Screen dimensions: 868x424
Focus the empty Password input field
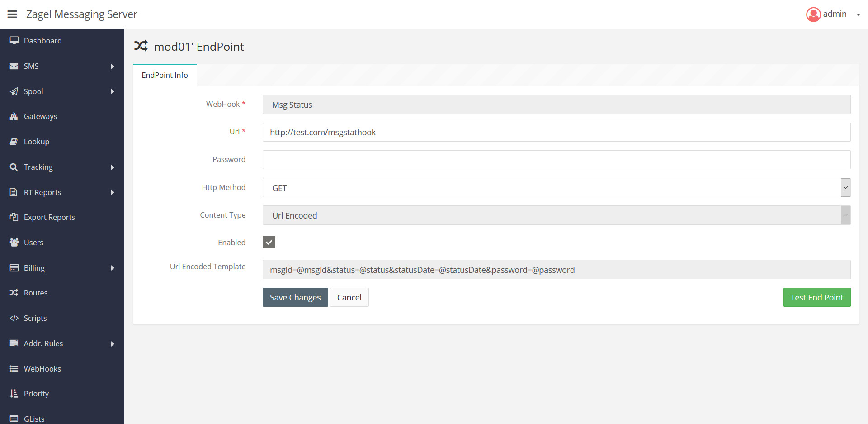click(x=557, y=160)
